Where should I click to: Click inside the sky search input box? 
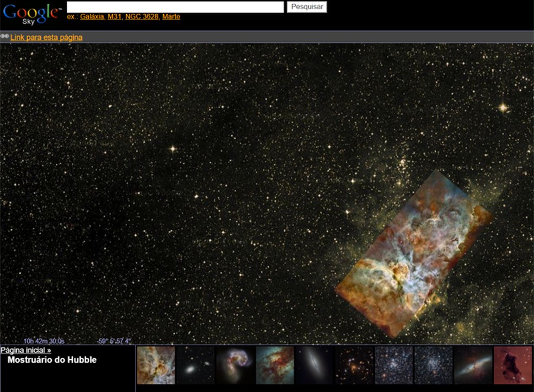(174, 7)
